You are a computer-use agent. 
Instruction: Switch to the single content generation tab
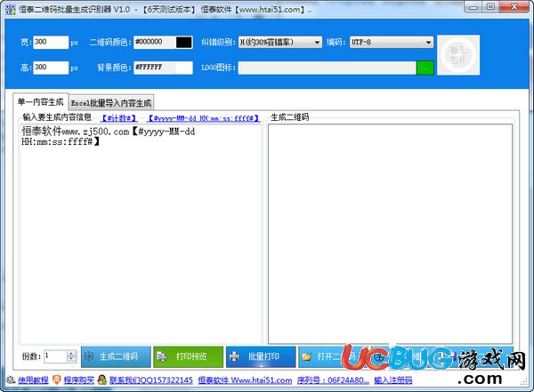pos(41,101)
